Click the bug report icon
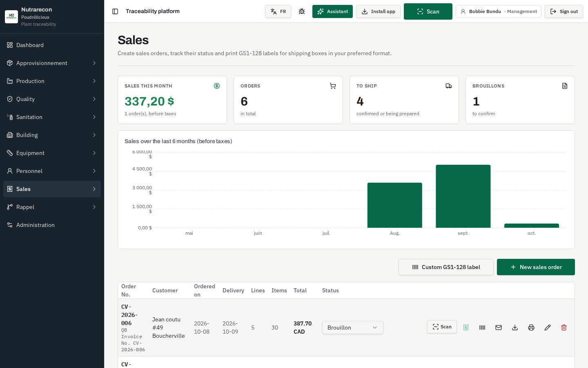The image size is (588, 368). click(302, 11)
